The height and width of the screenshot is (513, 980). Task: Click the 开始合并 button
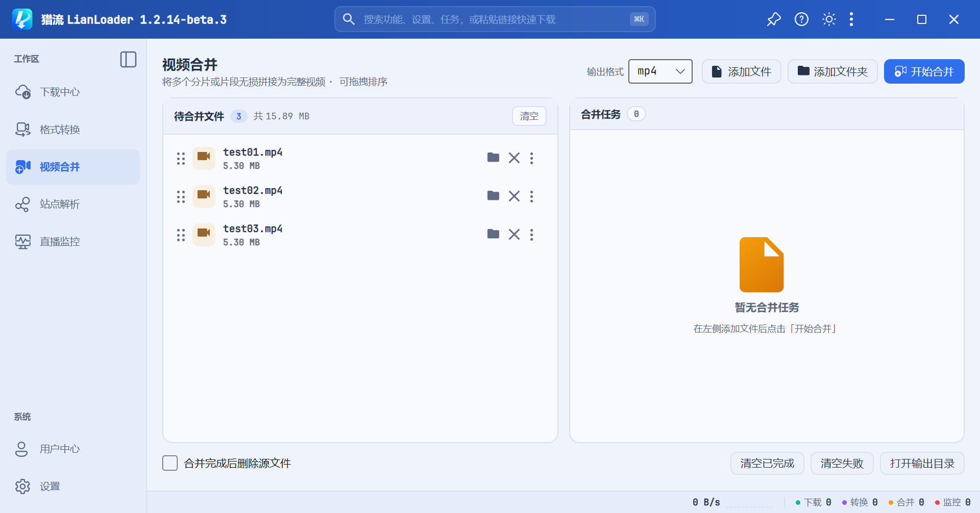pos(924,71)
